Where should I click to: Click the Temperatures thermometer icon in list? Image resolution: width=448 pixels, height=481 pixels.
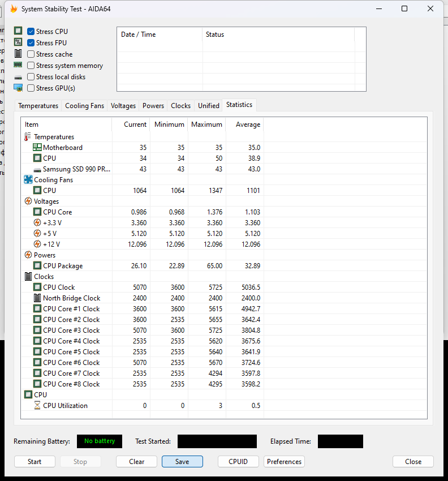(x=28, y=137)
